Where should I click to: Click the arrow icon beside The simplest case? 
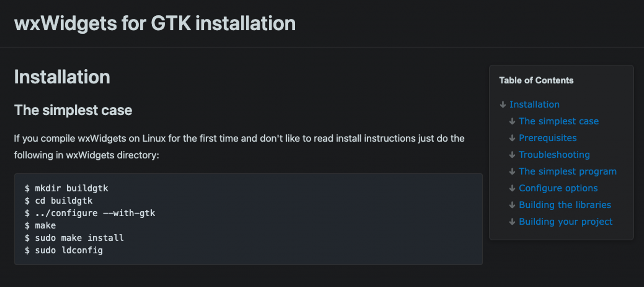(x=512, y=121)
